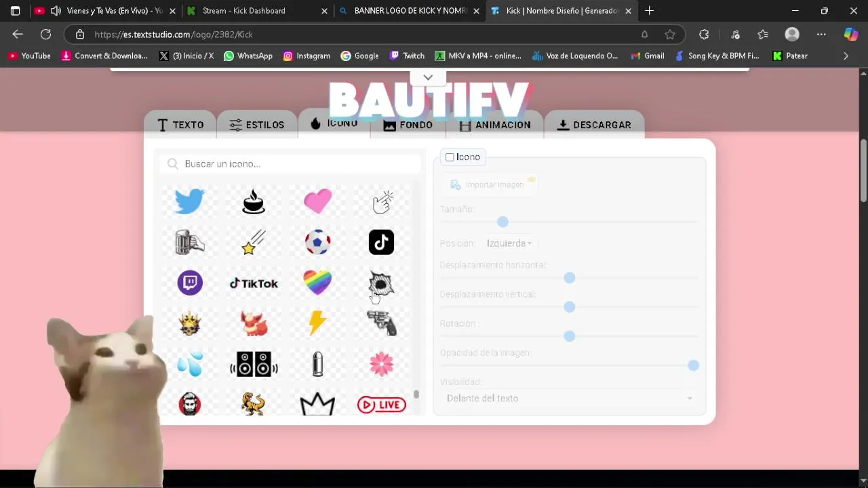Select the loudspeakers icon
Viewport: 868px width, 488px height.
coord(254,364)
